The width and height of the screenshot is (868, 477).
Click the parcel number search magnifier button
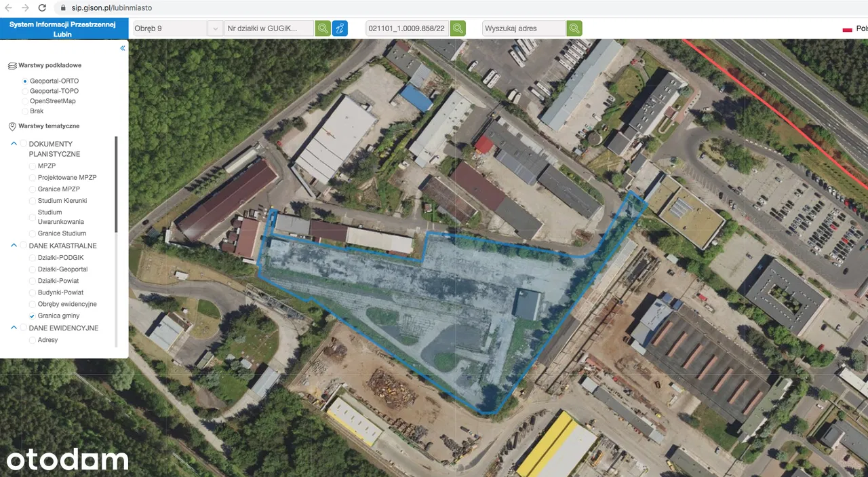(323, 28)
